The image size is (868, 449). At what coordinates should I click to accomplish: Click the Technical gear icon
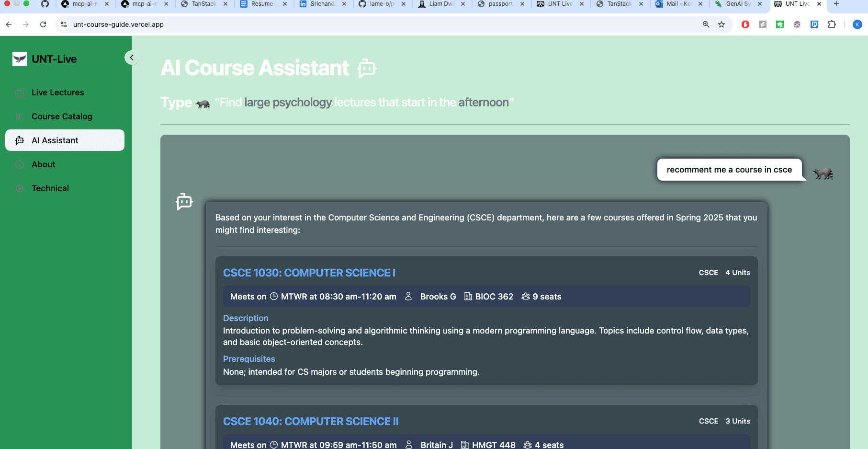coord(20,188)
